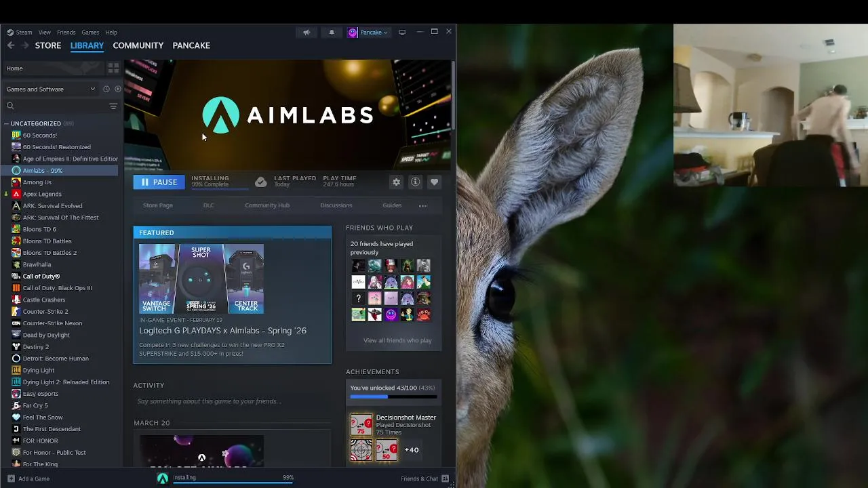Screen dimensions: 868x488
Task: Add Aimlabs to favorites heart icon
Action: pos(434,182)
